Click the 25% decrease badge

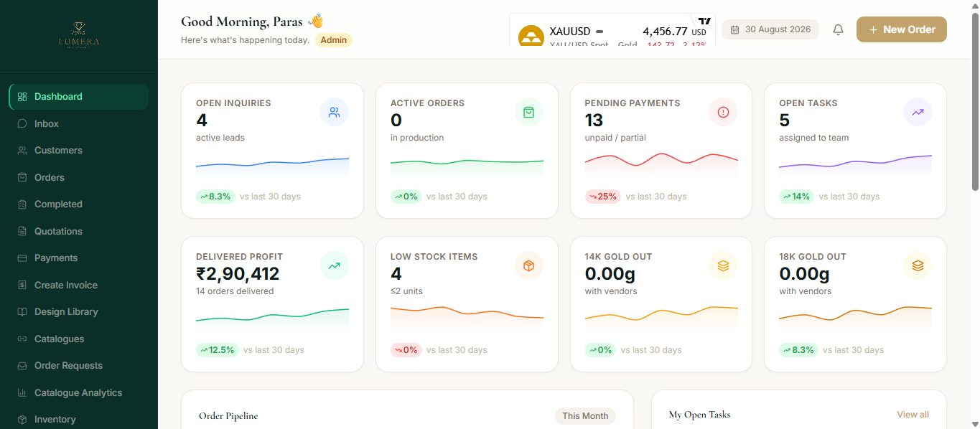coord(603,197)
